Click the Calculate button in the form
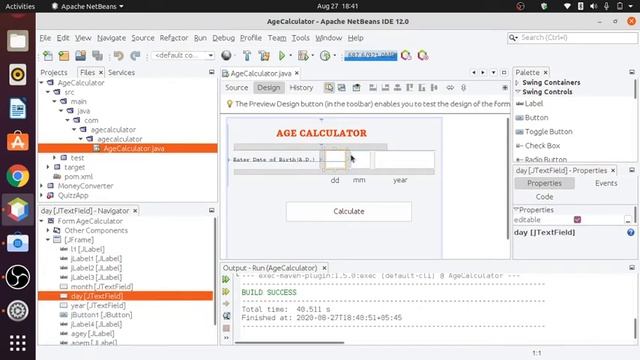Image resolution: width=640 pixels, height=360 pixels. coord(349,211)
